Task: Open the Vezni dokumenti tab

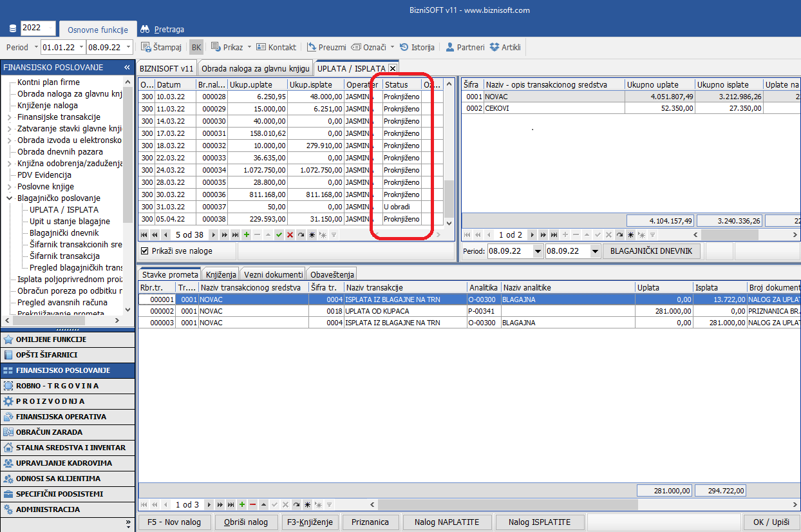Action: (274, 274)
